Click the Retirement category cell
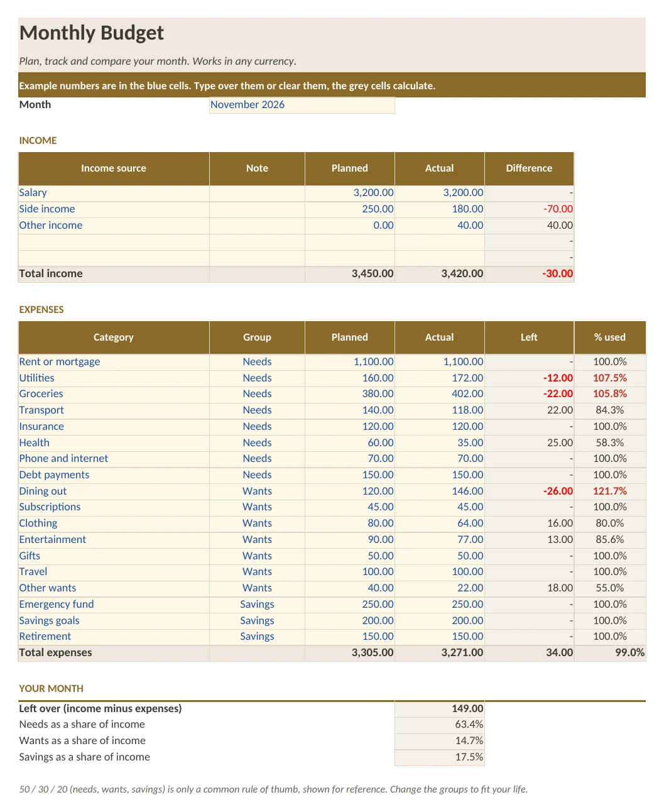This screenshot has width=664, height=812. click(114, 637)
